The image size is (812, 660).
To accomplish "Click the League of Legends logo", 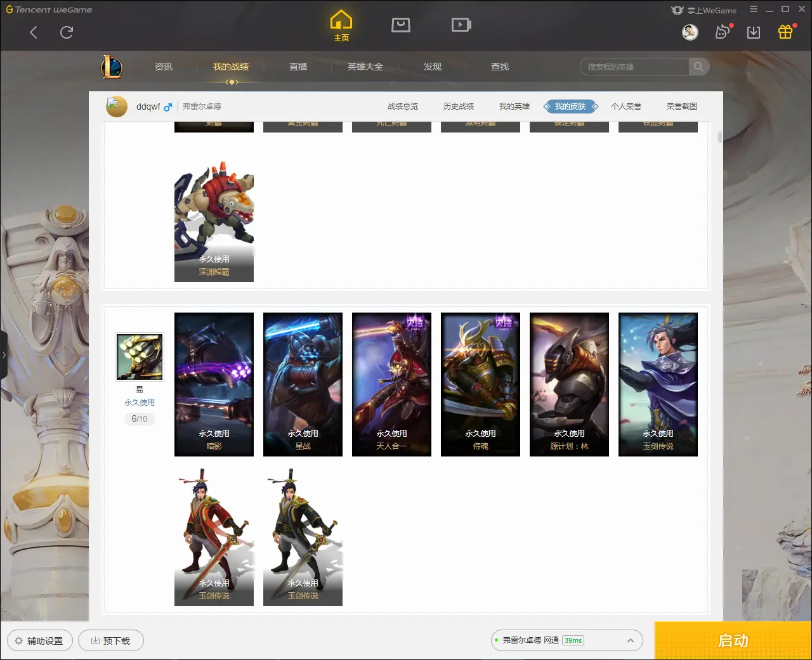I will coord(112,67).
